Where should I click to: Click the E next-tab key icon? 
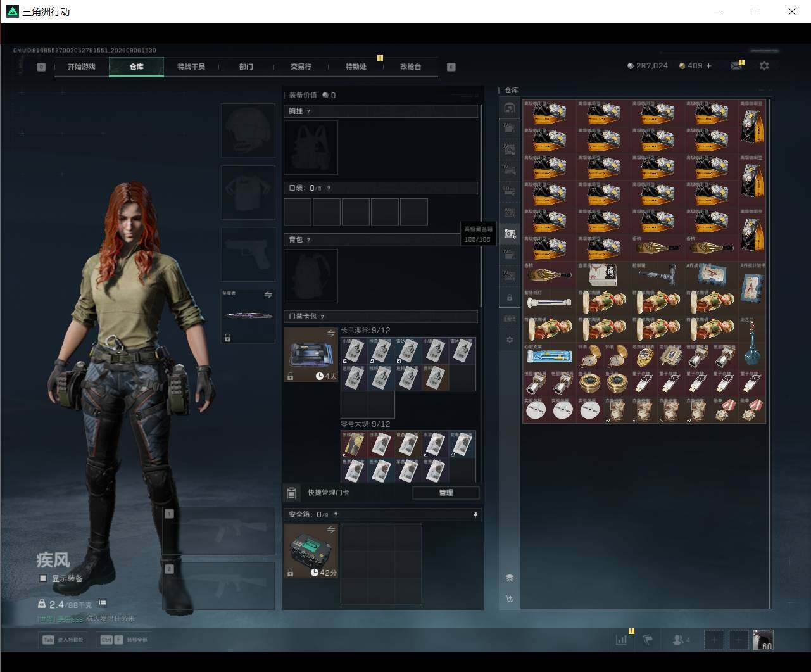[451, 67]
